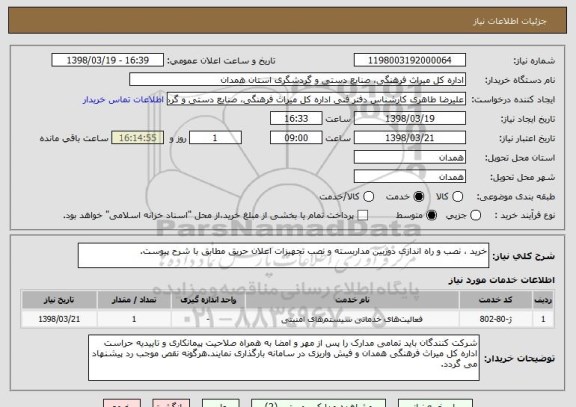Click the تاریخ نیاز column header
576x407 pixels.
pyautogui.click(x=59, y=300)
